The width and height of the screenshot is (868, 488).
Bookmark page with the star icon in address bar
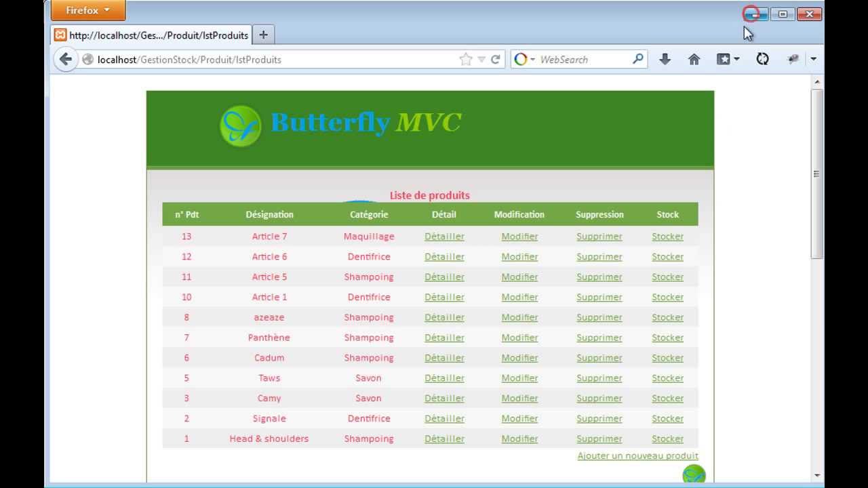[x=465, y=60]
